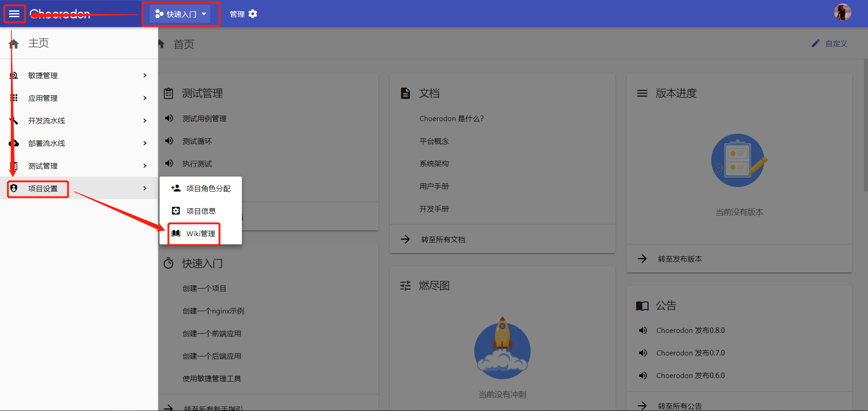Open 开发手册 document link
The height and width of the screenshot is (411, 868).
point(434,209)
